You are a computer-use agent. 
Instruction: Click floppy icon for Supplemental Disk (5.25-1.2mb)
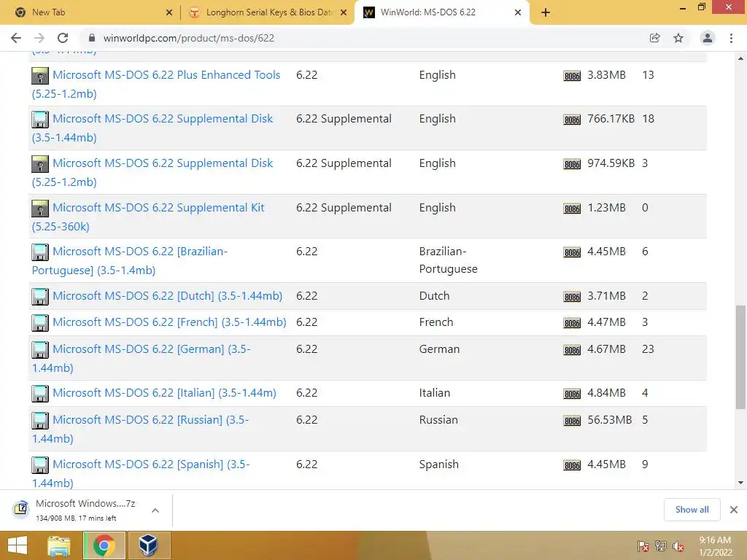(40, 164)
